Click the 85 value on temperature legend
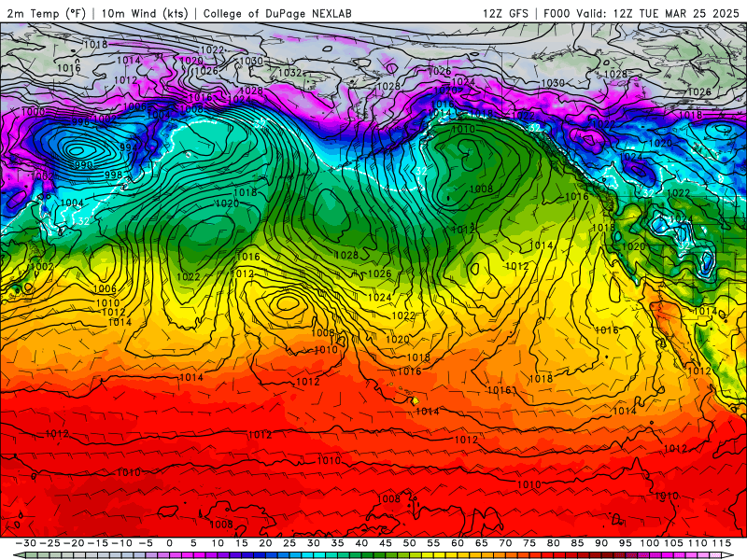747x560 pixels. pos(577,543)
